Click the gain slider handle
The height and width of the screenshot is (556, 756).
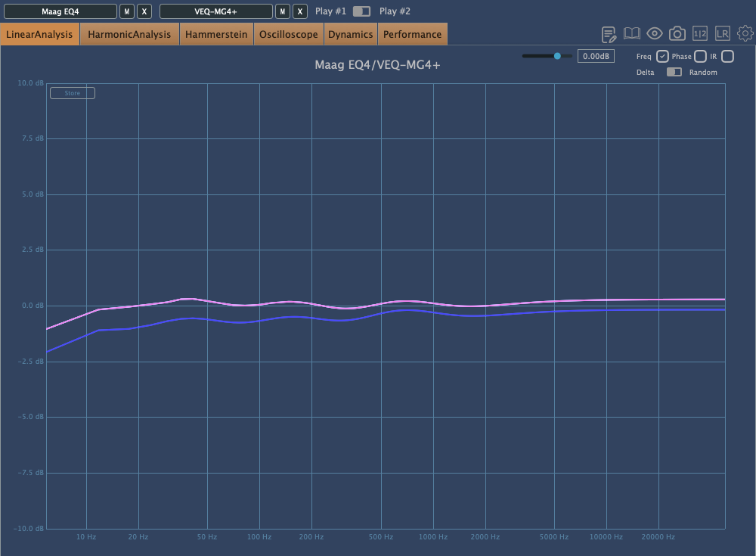[557, 56]
